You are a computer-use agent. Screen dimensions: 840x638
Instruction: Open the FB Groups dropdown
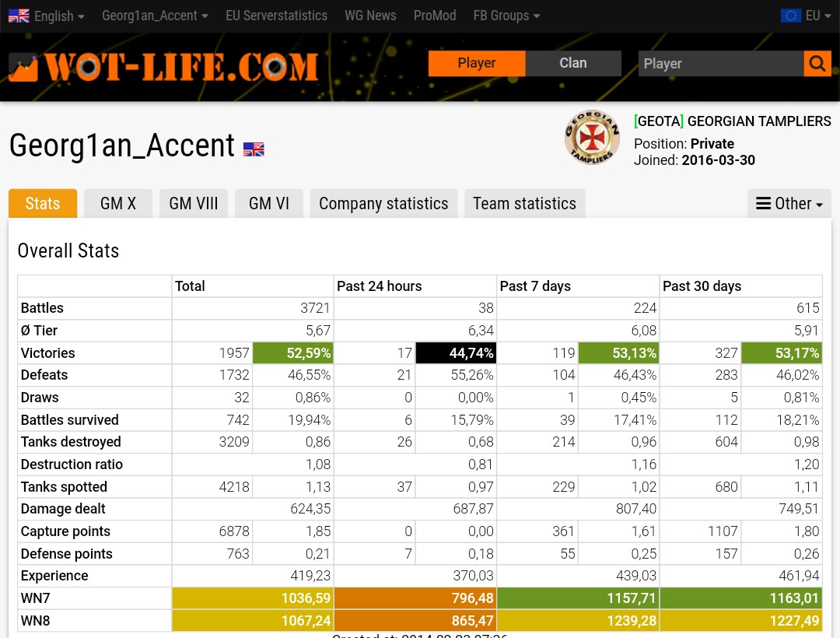coord(506,16)
